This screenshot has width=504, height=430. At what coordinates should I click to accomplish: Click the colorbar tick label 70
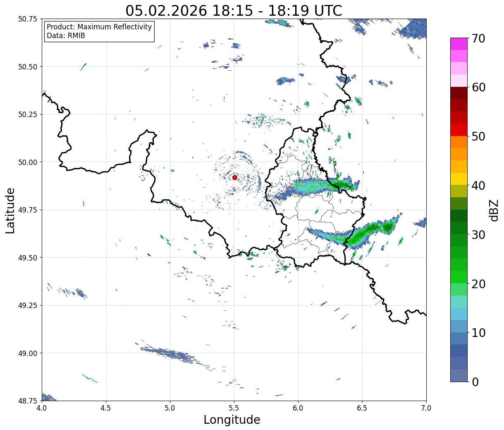coord(478,38)
